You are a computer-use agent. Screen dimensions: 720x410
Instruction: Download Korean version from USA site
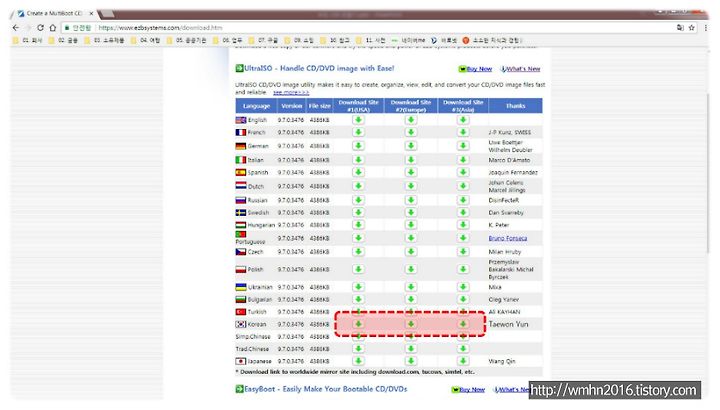pyautogui.click(x=358, y=324)
